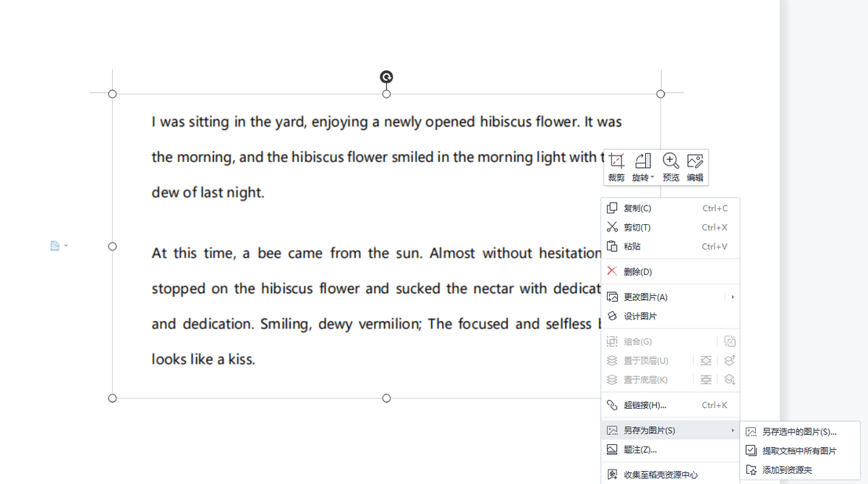Select Paste (粘贴) in the context menu
This screenshot has width=868, height=484.
point(632,247)
